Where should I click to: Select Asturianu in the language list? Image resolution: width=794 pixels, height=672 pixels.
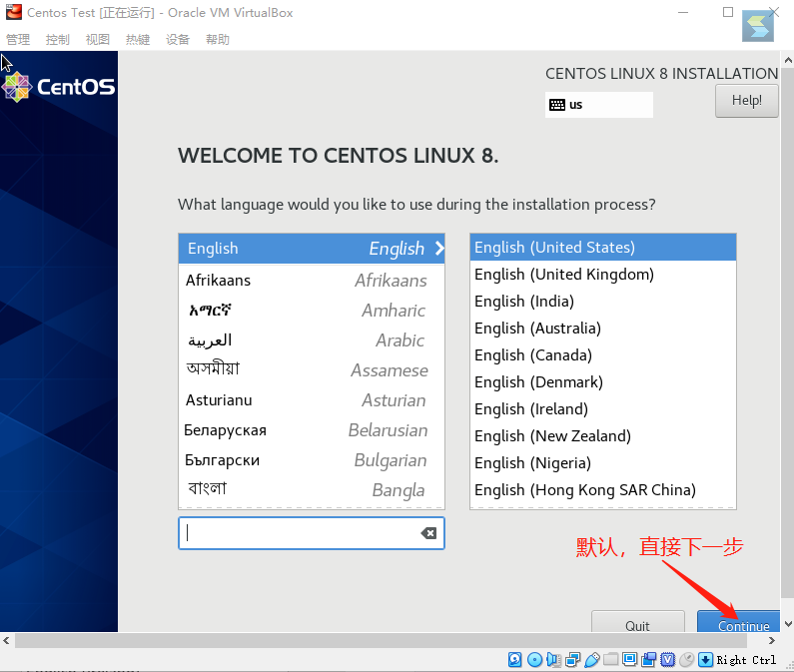pyautogui.click(x=312, y=400)
